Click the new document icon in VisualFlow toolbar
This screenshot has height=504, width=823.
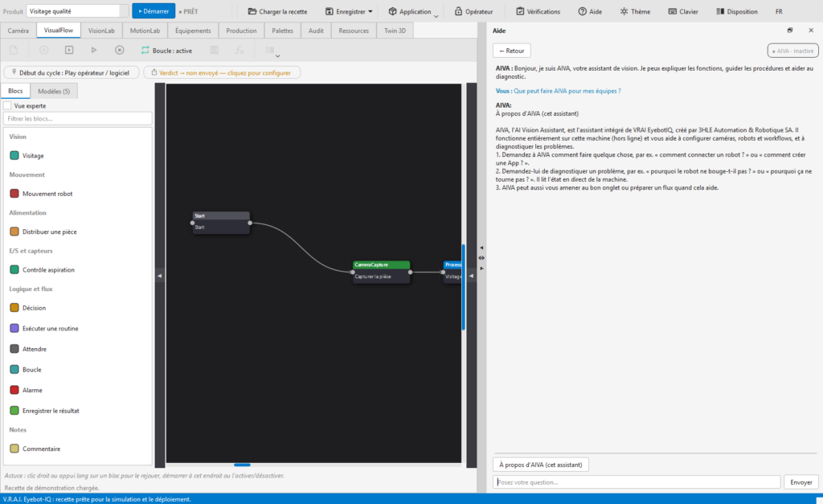pos(14,50)
